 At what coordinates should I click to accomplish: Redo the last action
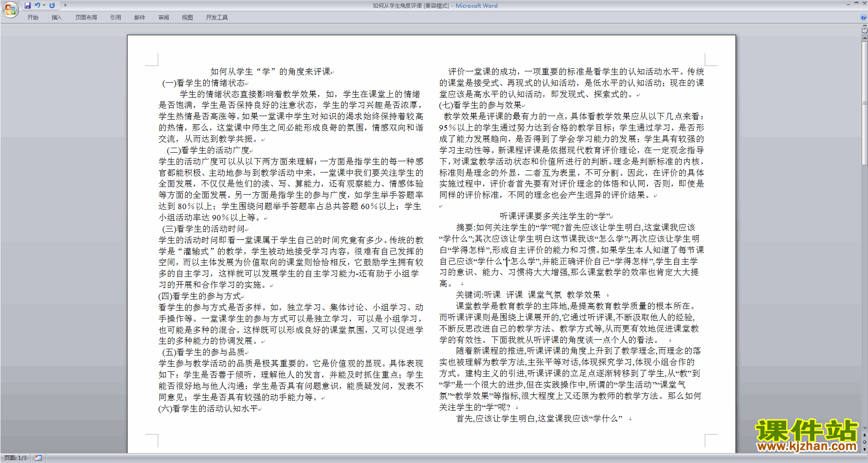(x=52, y=5)
